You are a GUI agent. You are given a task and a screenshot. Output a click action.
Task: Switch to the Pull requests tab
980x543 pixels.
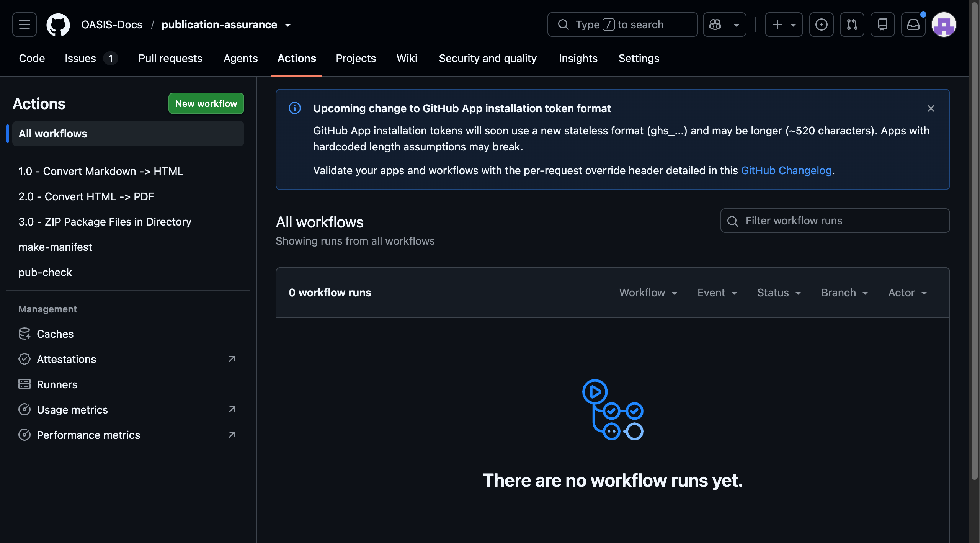tap(170, 58)
